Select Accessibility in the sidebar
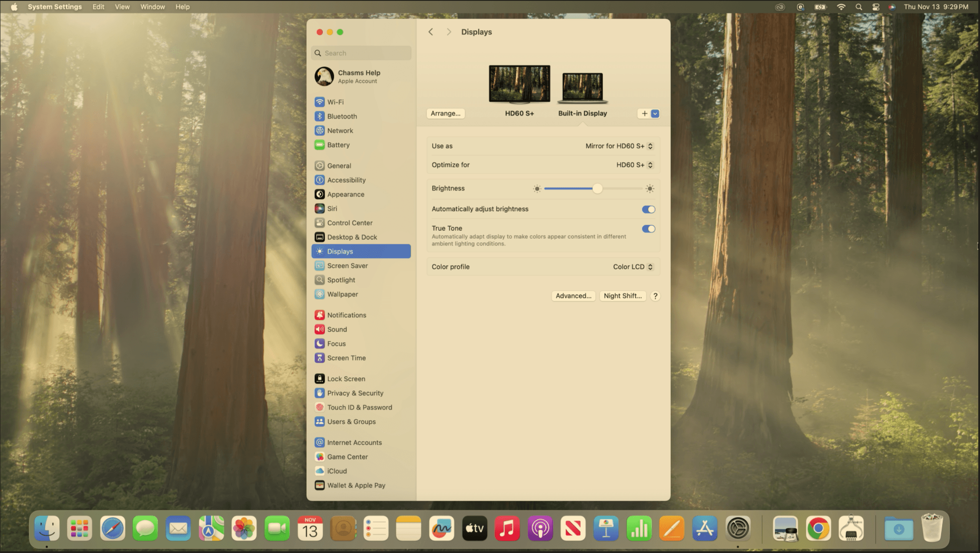The height and width of the screenshot is (553, 980). (x=346, y=180)
